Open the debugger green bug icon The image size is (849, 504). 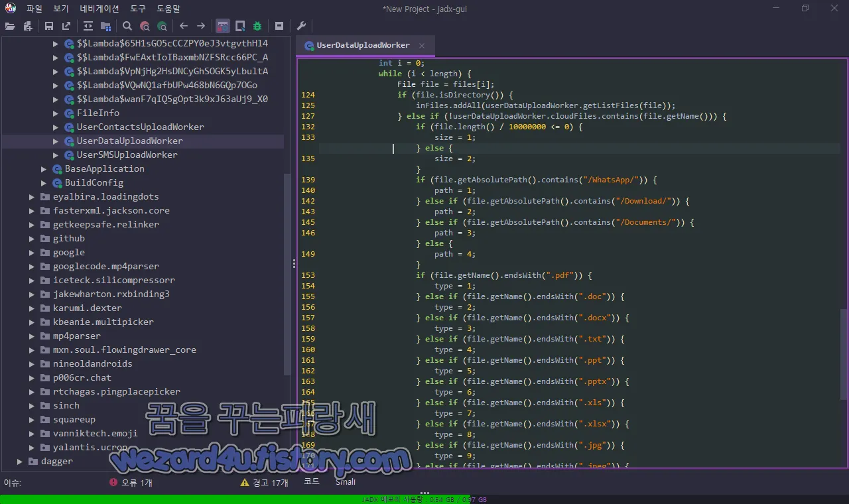[x=257, y=26]
